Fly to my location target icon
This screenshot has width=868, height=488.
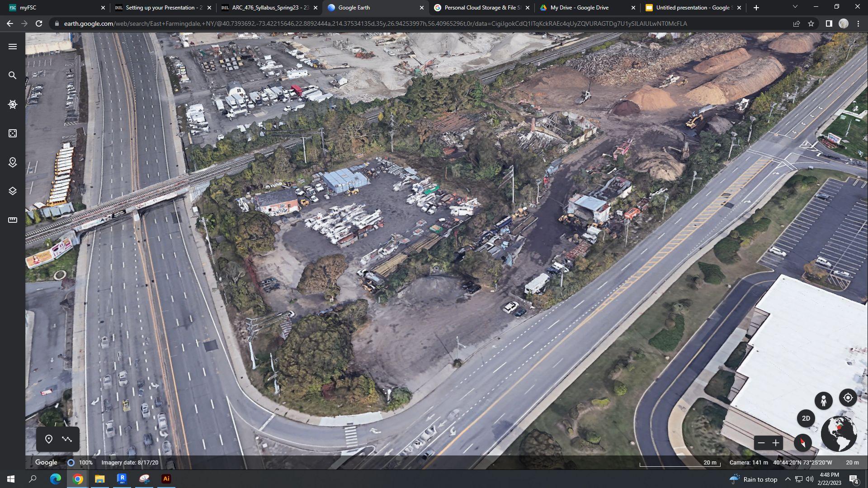pos(848,398)
